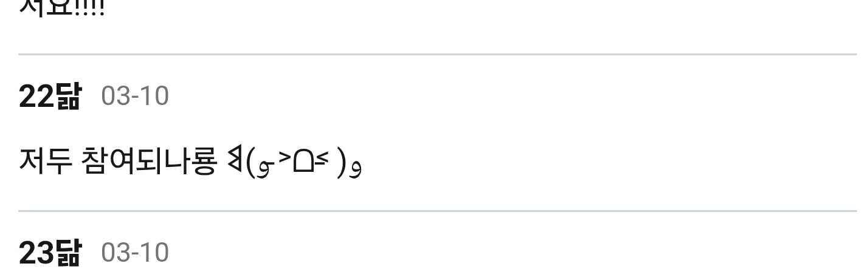868x269 pixels.
Task: Click the number "23" in the 23닮 label
Action: point(36,253)
